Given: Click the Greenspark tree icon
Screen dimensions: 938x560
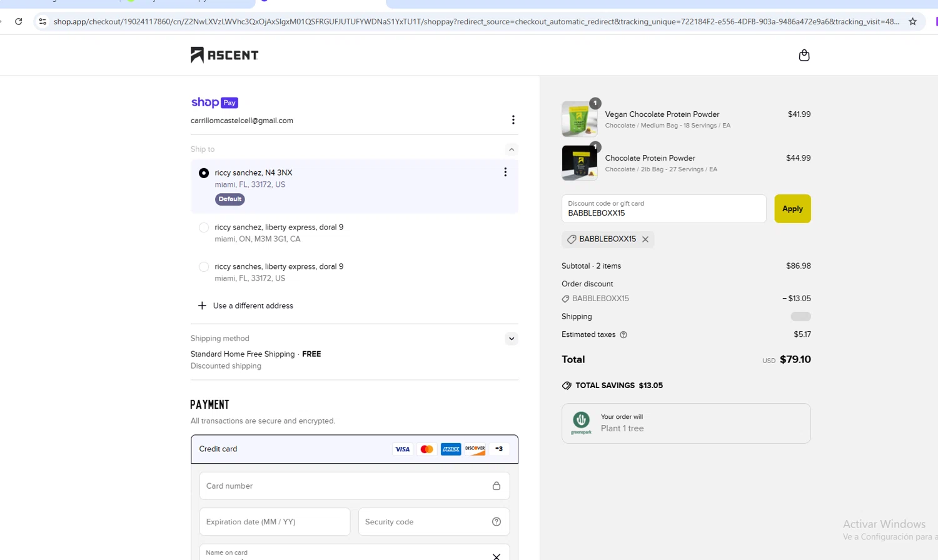Looking at the screenshot, I should 581,423.
